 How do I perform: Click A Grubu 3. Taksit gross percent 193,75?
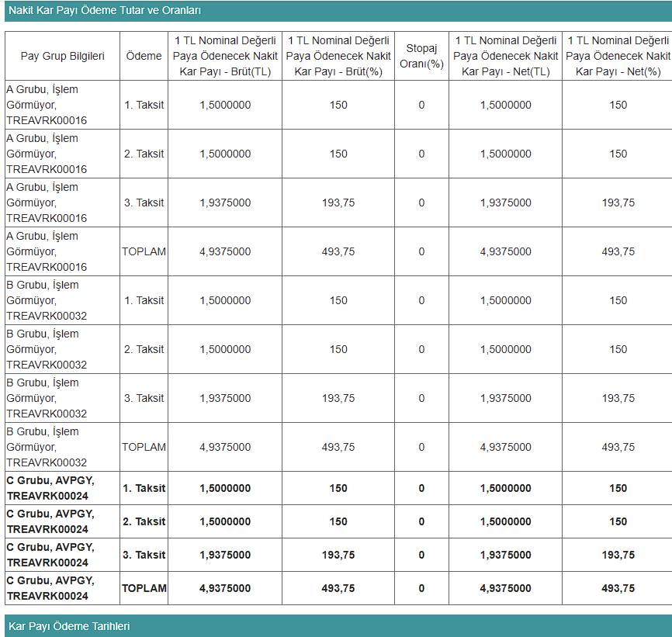pyautogui.click(x=338, y=203)
